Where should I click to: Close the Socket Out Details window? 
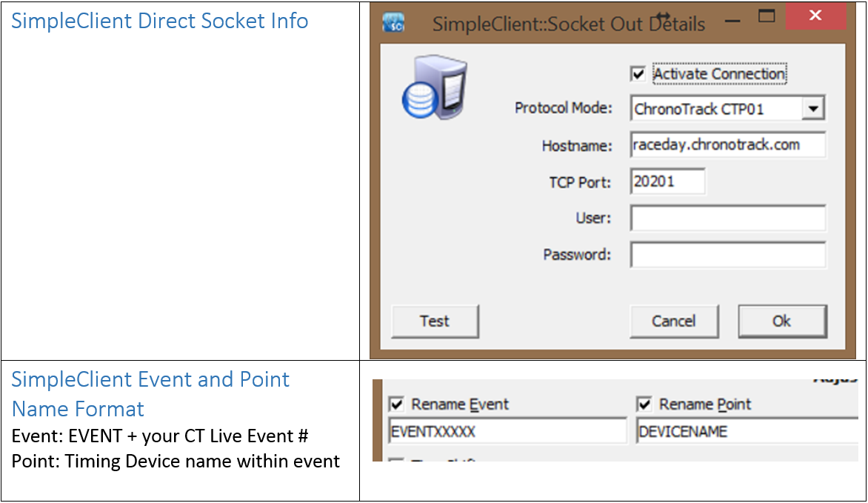815,16
